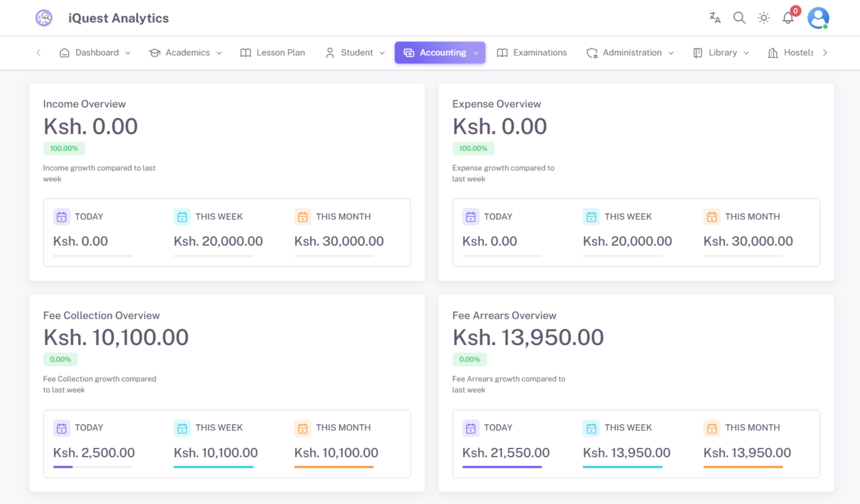Open search via magnifier icon
This screenshot has width=860, height=504.
click(x=739, y=18)
